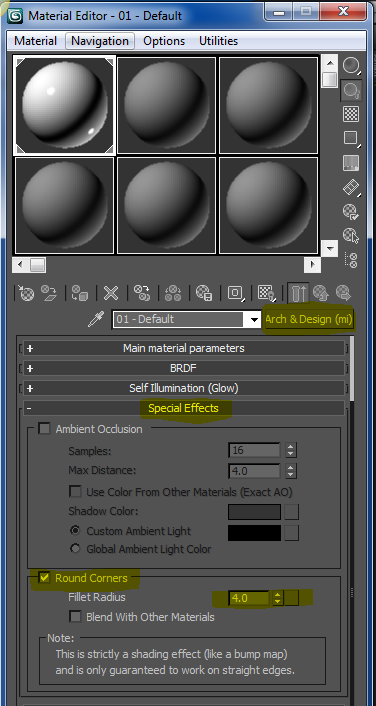
Task: Open the Navigation menu
Action: (x=100, y=41)
